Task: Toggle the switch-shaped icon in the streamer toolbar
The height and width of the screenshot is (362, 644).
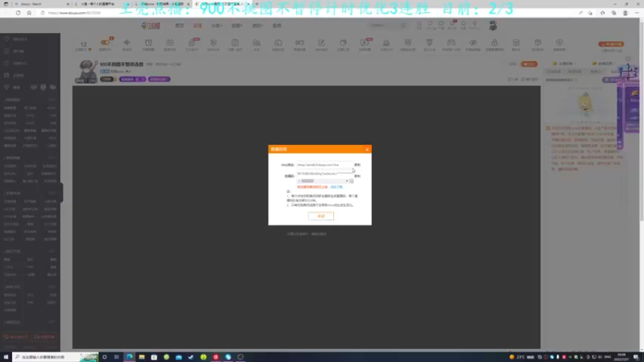Action: 105,43
